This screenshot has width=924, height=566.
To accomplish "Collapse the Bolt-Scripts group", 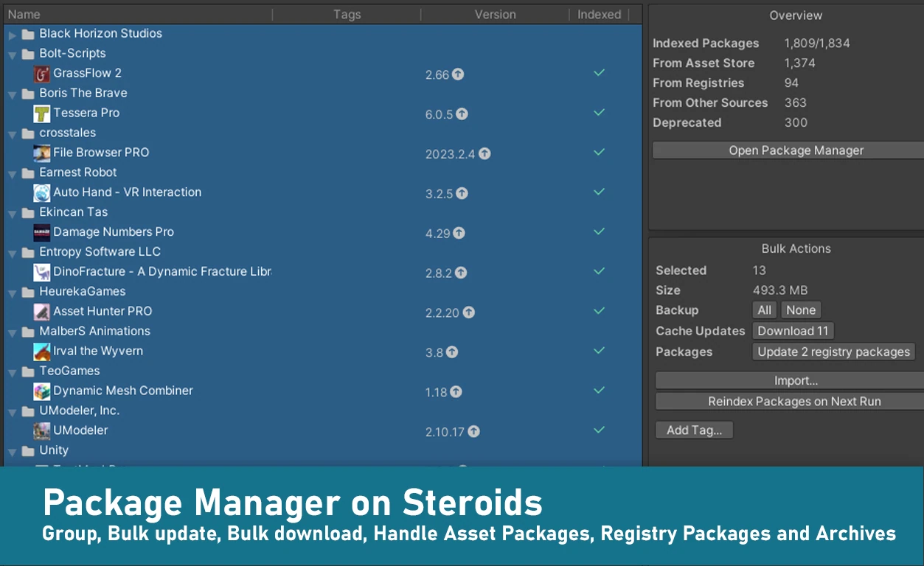I will [x=13, y=55].
